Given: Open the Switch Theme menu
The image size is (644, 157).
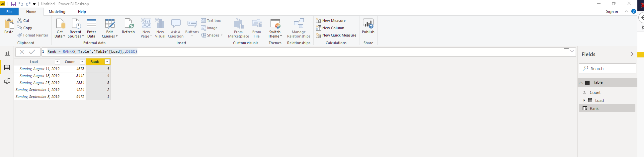Looking at the screenshot, I should click(275, 28).
